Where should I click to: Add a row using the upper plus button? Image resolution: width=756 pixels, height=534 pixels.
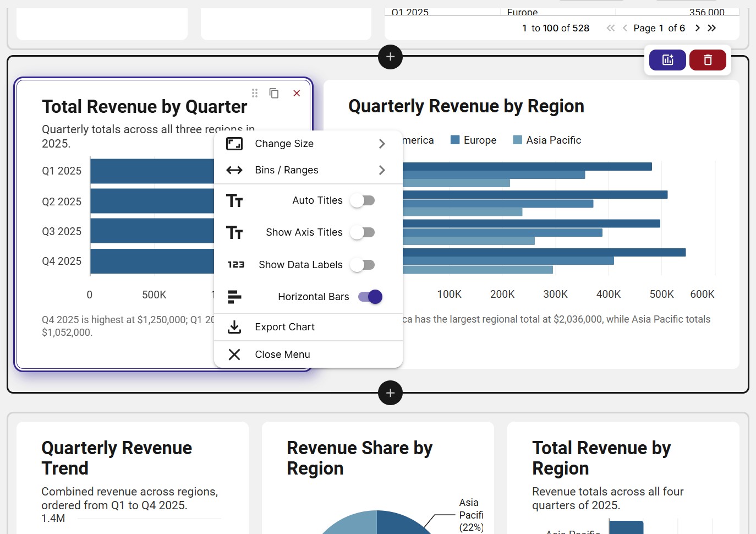[390, 57]
